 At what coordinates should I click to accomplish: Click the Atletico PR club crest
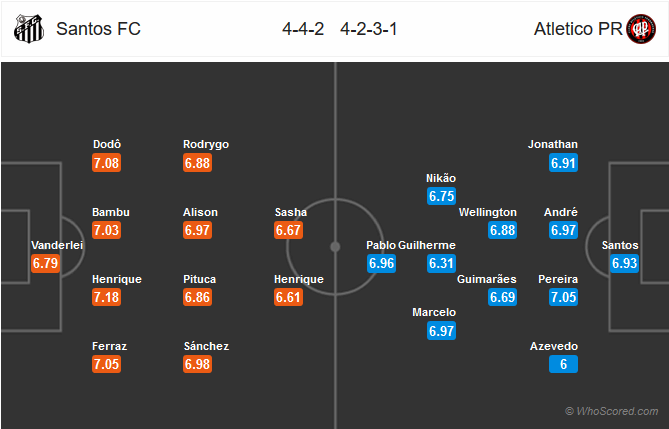(641, 29)
